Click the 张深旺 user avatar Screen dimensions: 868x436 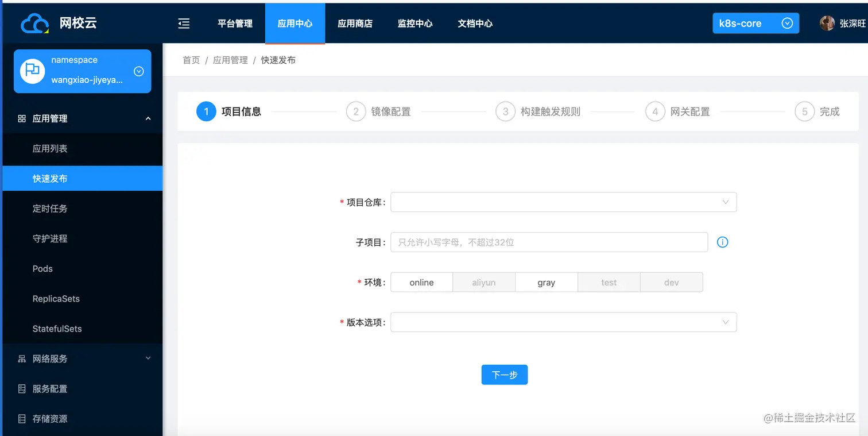(827, 23)
